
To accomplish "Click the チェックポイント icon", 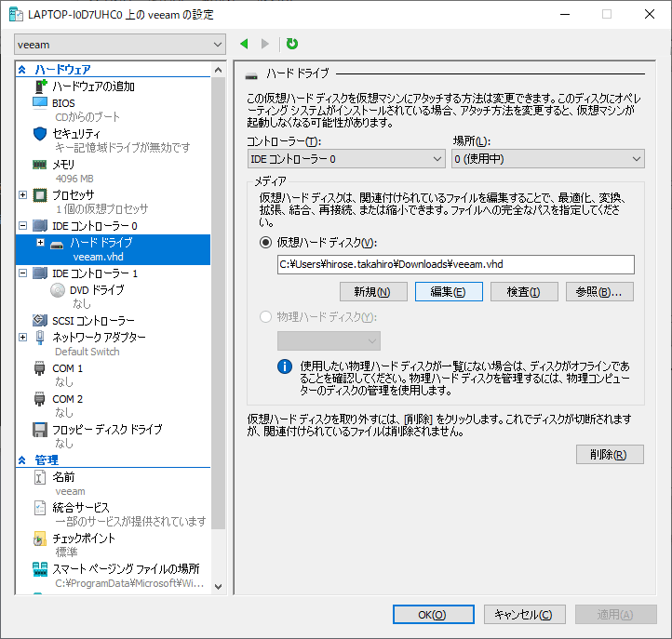I will pos(39,539).
